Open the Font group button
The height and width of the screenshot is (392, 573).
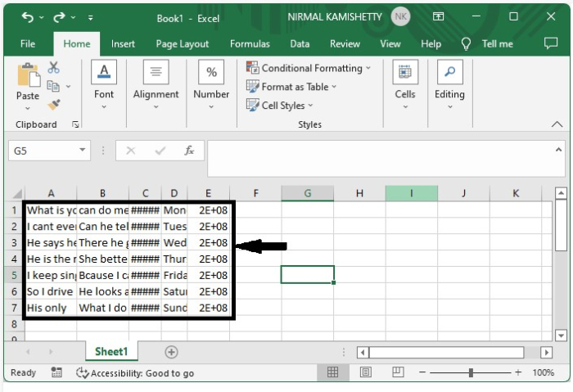(x=104, y=85)
